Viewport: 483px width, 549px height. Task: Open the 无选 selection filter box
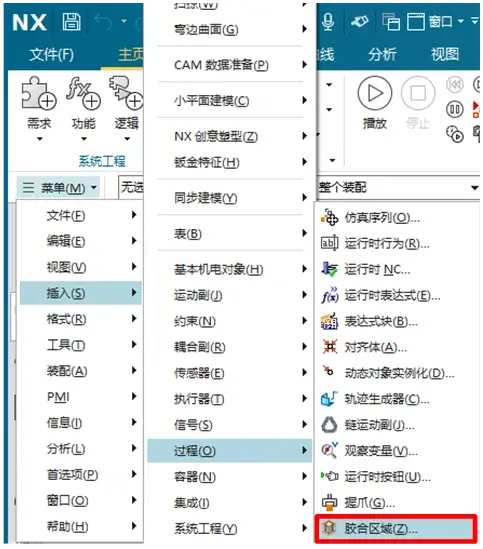point(131,187)
